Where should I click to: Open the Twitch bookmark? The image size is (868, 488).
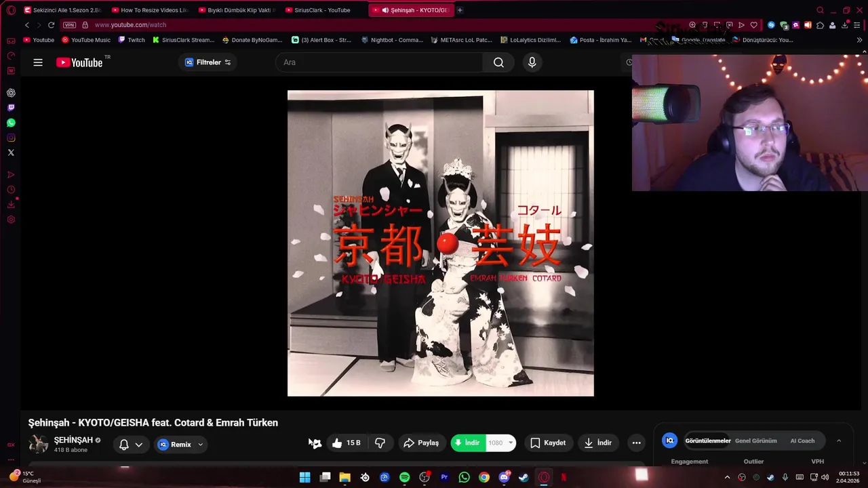[132, 40]
